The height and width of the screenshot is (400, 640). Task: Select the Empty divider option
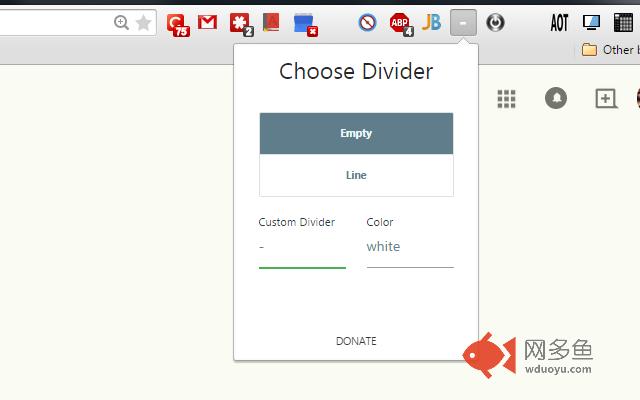[356, 133]
